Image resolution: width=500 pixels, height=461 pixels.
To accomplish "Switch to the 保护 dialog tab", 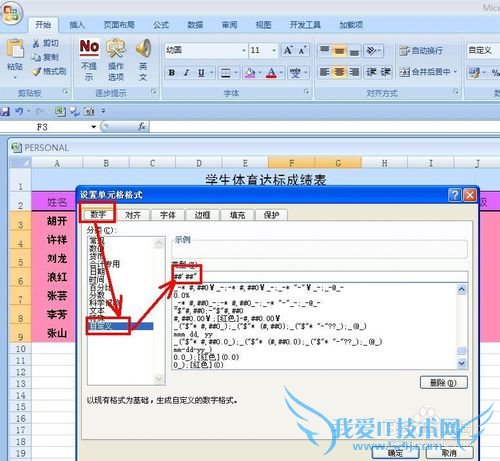I will click(271, 215).
